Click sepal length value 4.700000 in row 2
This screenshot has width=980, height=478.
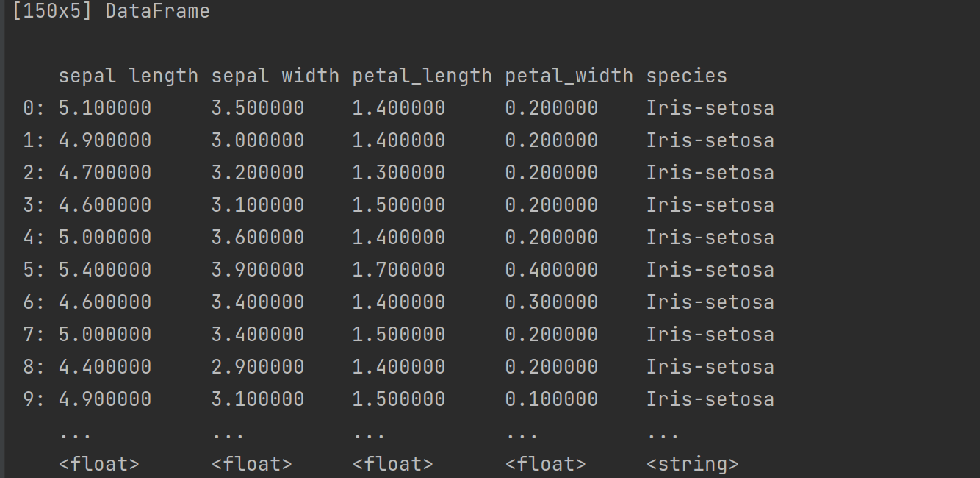105,173
